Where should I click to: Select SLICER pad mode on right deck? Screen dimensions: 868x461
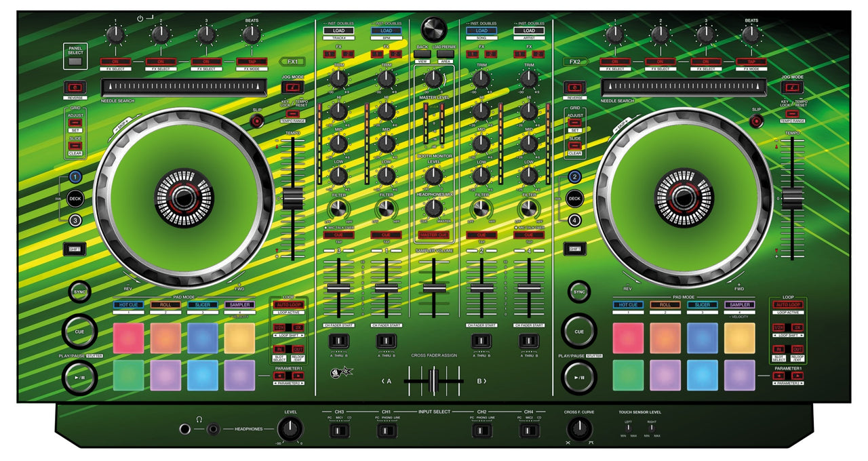702,305
